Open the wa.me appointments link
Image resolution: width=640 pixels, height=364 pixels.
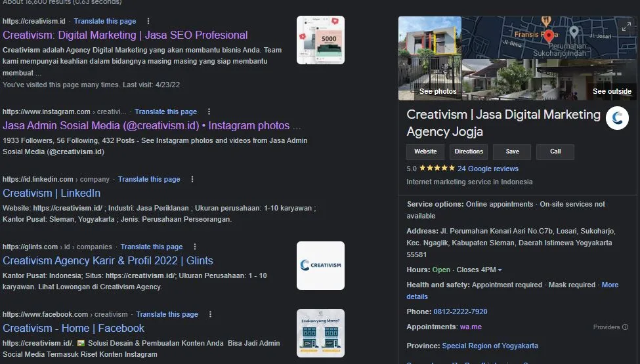(471, 327)
